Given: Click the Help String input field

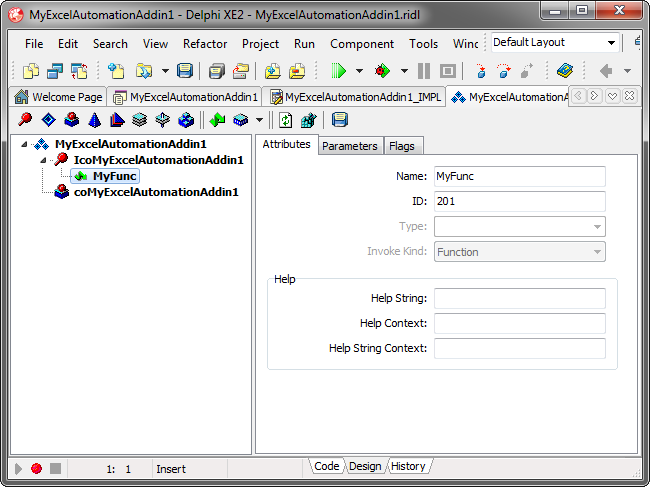Looking at the screenshot, I should 519,298.
